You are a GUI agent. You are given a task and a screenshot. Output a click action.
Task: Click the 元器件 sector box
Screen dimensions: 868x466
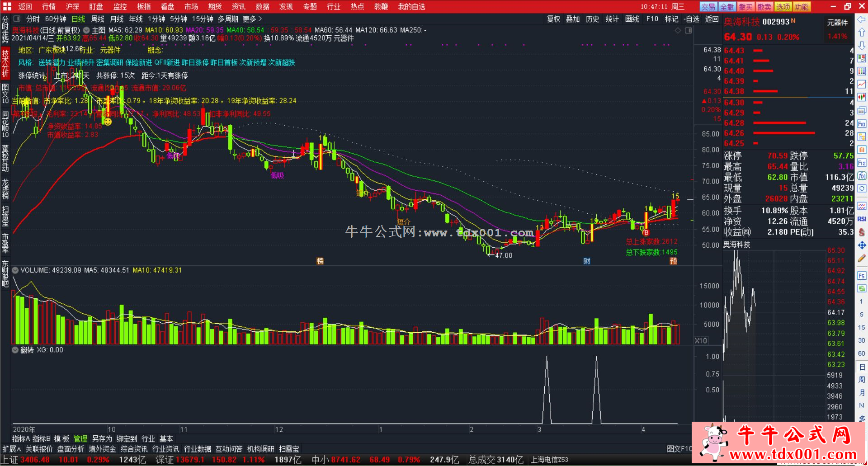pos(837,23)
